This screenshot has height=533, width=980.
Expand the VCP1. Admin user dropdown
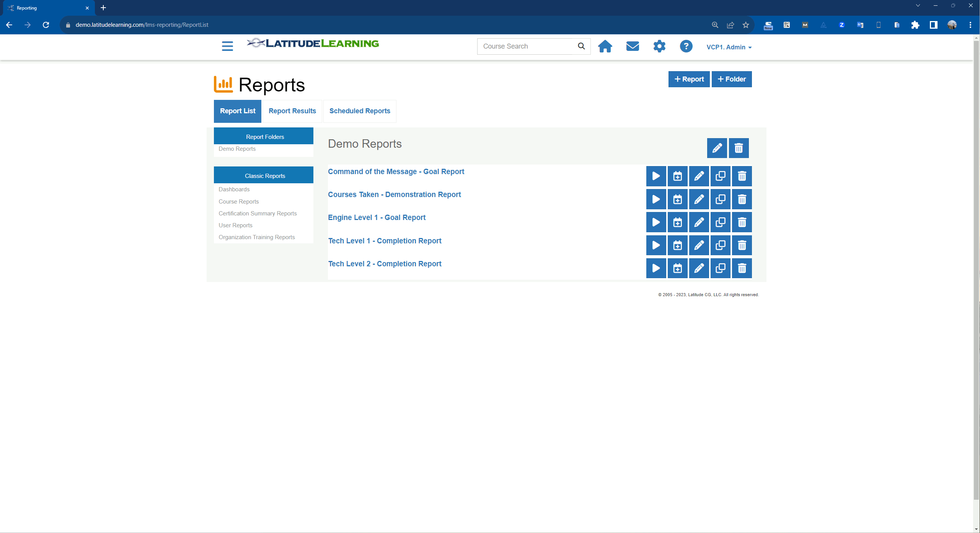[729, 47]
